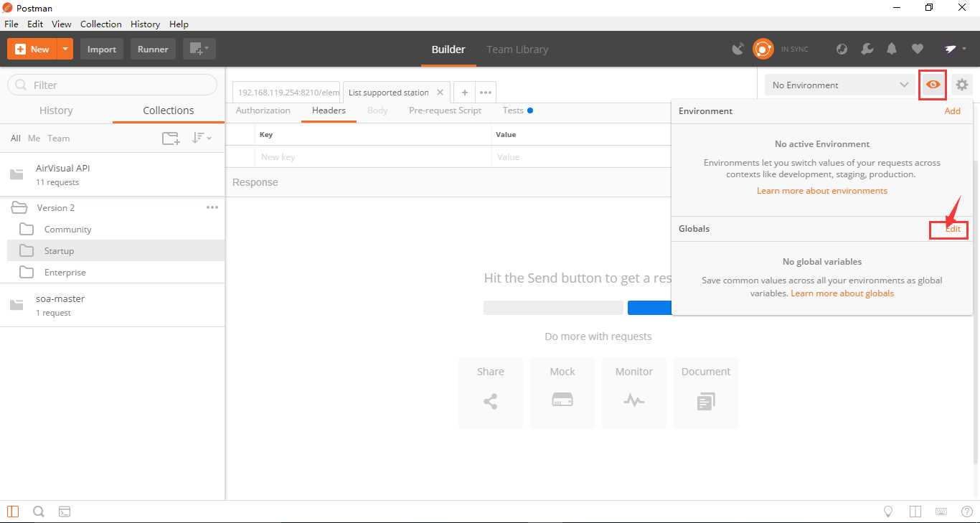Add a new request tab with plus

465,93
